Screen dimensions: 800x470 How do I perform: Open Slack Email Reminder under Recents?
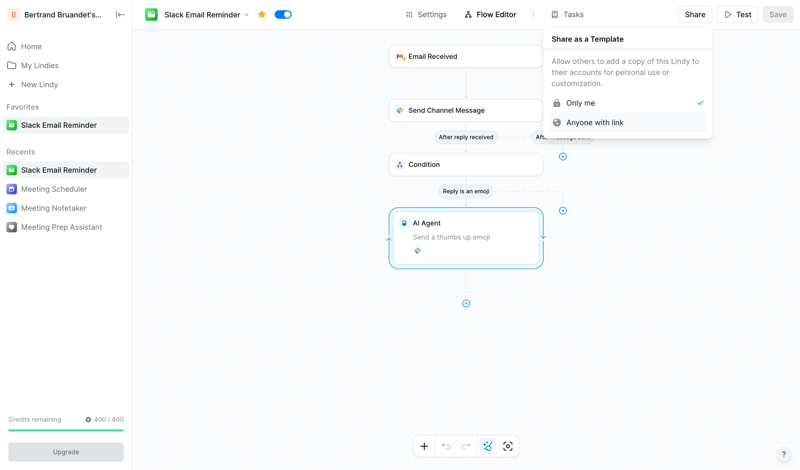(x=66, y=170)
